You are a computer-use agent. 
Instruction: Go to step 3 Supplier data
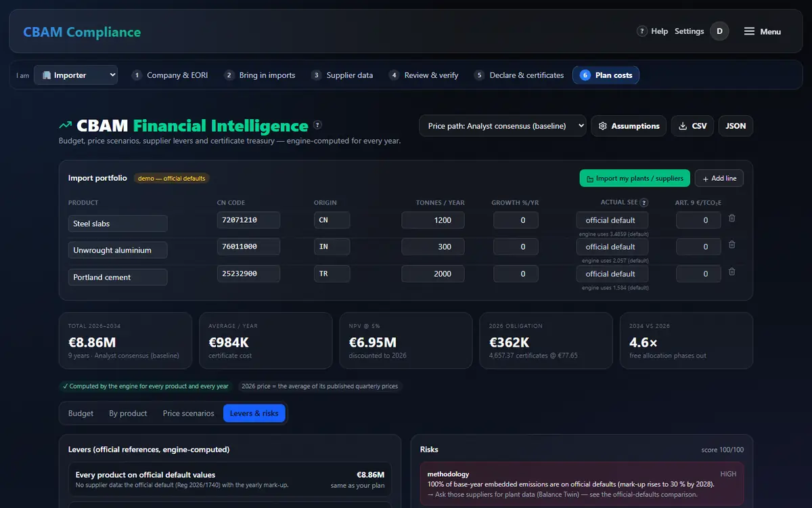coord(342,75)
